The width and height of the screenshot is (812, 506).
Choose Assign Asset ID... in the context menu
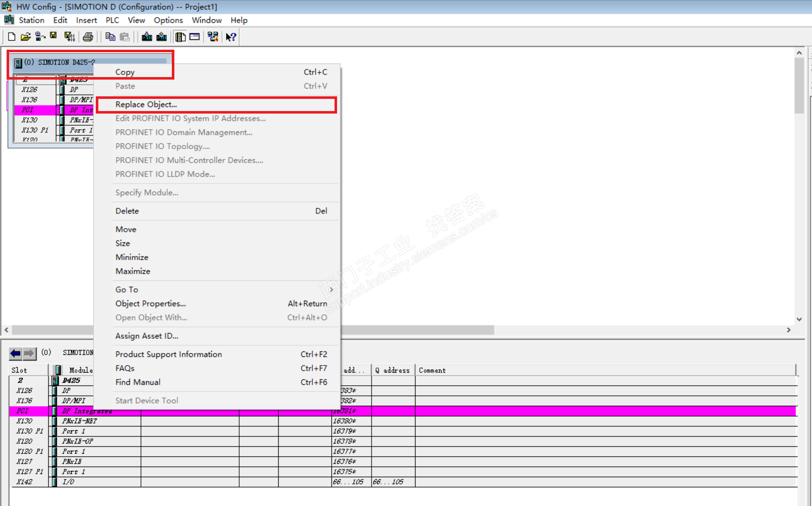[217, 336]
